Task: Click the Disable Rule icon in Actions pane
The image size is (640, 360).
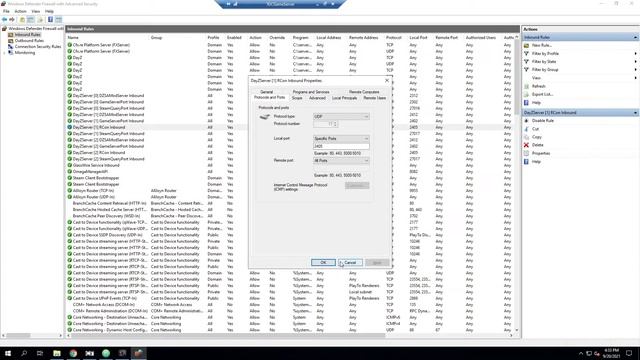Action: pos(527,121)
